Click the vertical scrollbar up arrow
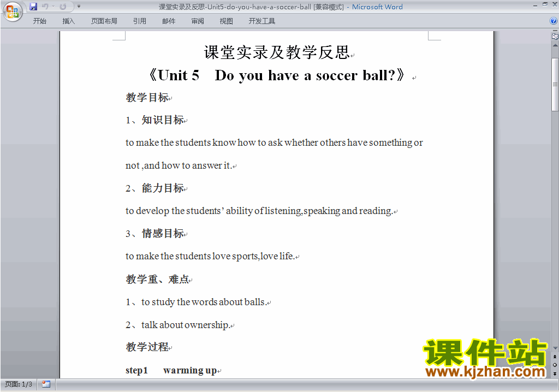 point(555,46)
